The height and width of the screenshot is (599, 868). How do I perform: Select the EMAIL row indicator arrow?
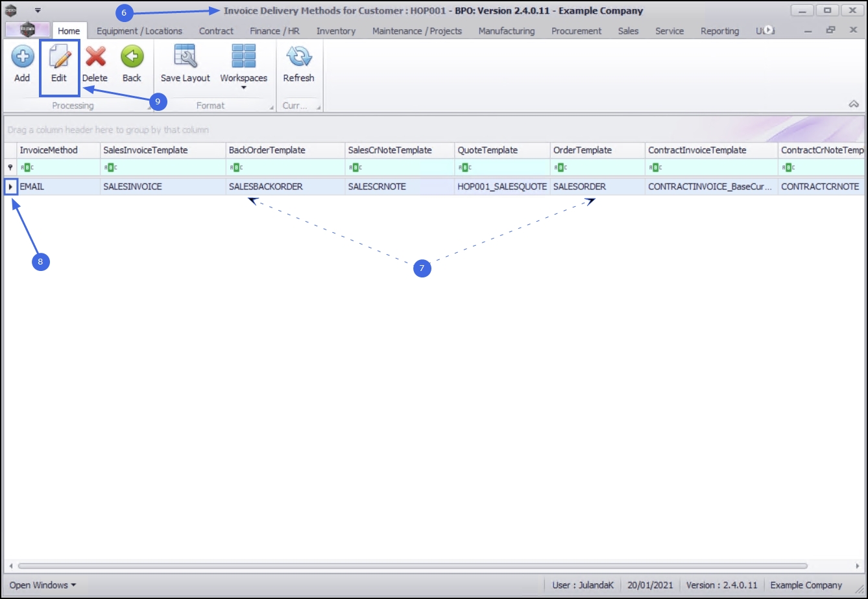click(10, 187)
